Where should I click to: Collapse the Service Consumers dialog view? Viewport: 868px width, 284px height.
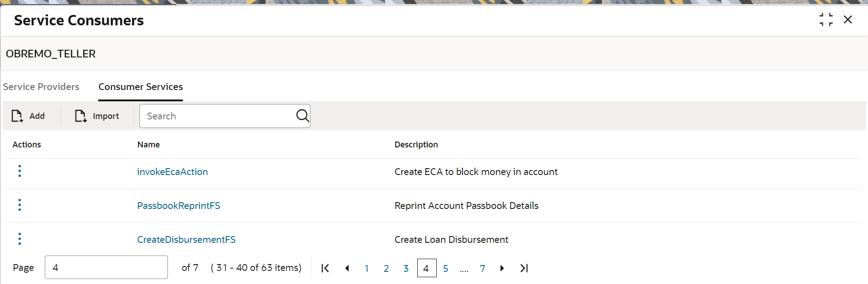click(x=826, y=19)
